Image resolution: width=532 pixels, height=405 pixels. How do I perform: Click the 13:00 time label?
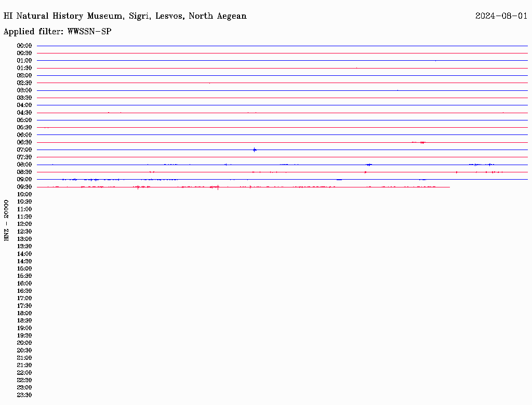tap(24, 239)
